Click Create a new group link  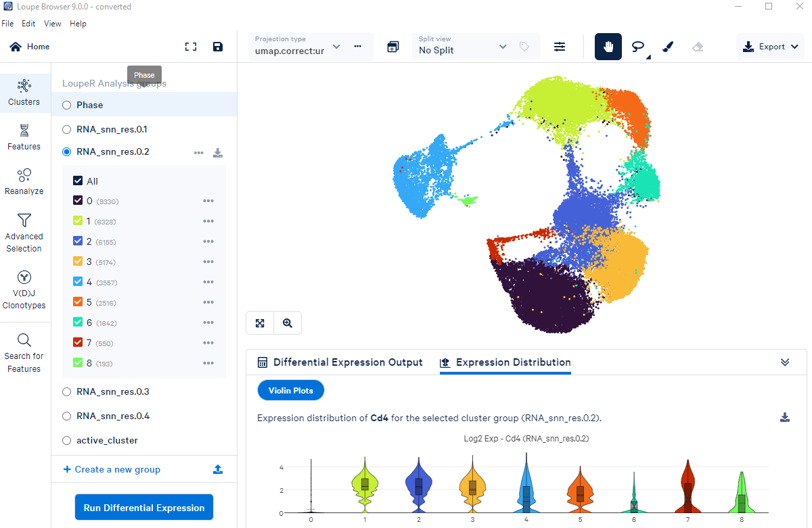point(112,469)
